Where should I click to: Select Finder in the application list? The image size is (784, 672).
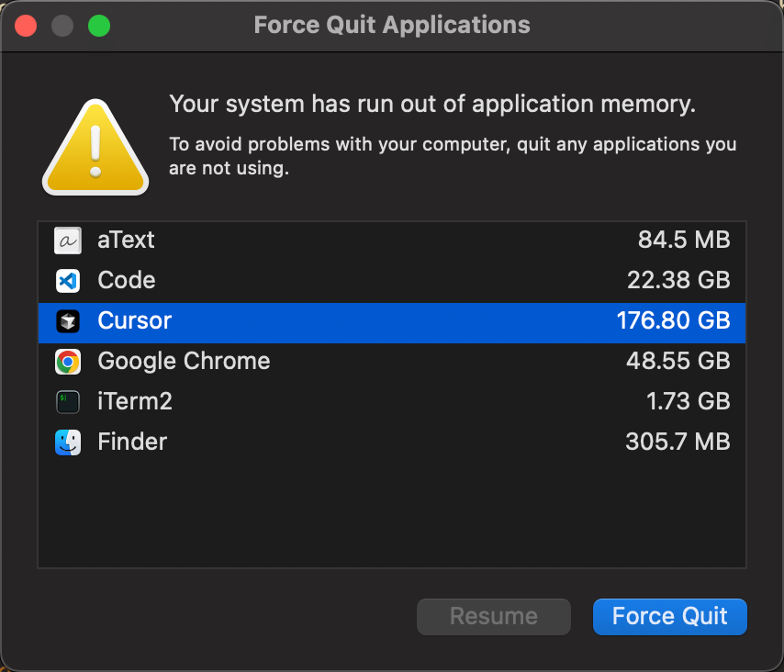tap(132, 442)
